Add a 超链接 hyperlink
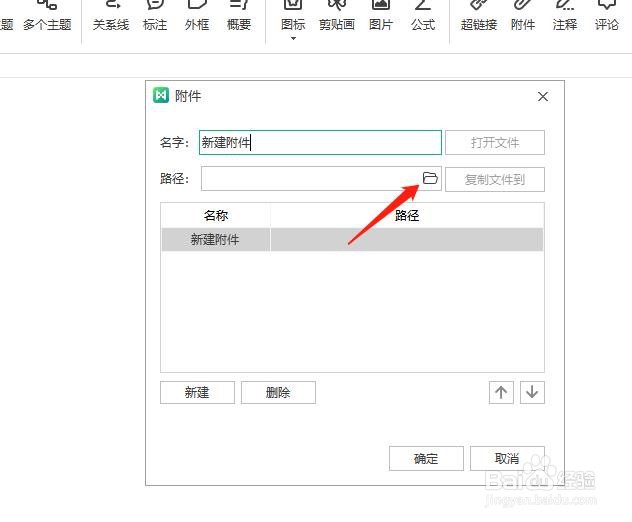 (479, 16)
